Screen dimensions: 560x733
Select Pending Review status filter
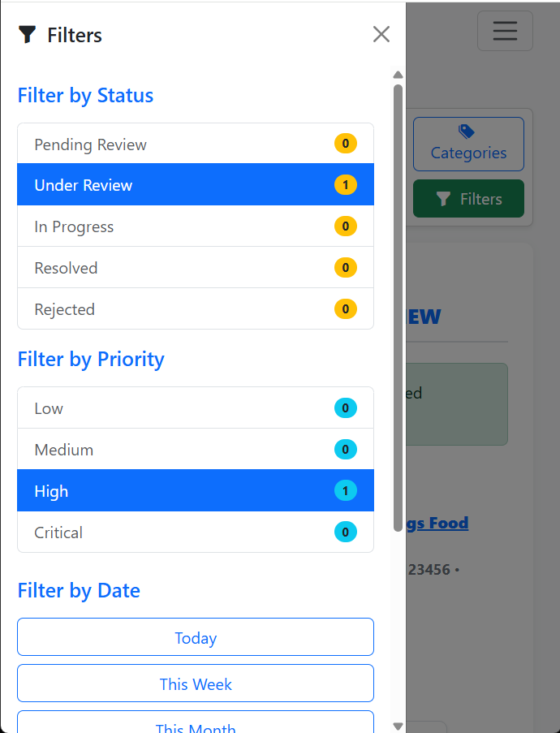[195, 144]
